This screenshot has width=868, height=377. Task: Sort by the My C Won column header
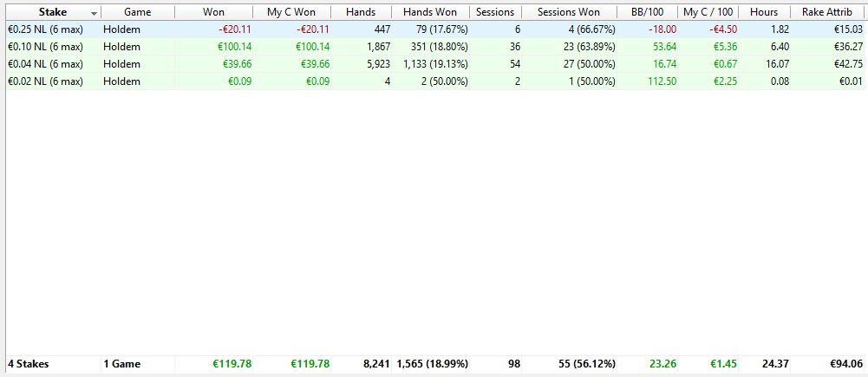click(291, 11)
